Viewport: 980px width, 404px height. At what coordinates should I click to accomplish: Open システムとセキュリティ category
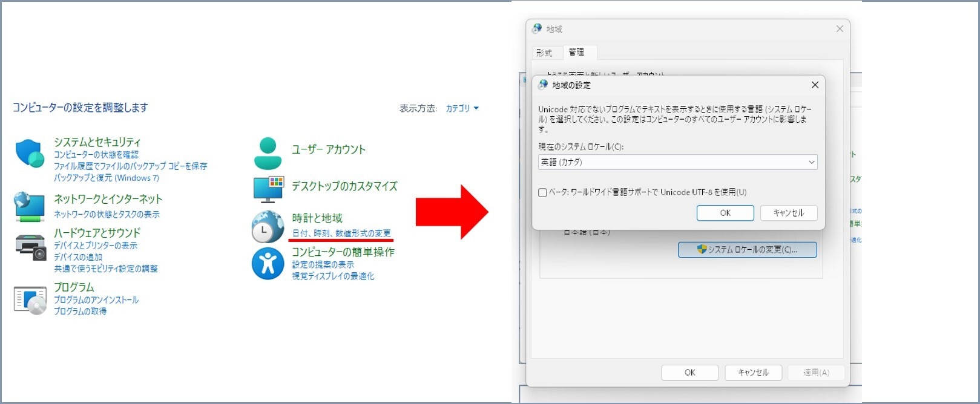(x=97, y=142)
